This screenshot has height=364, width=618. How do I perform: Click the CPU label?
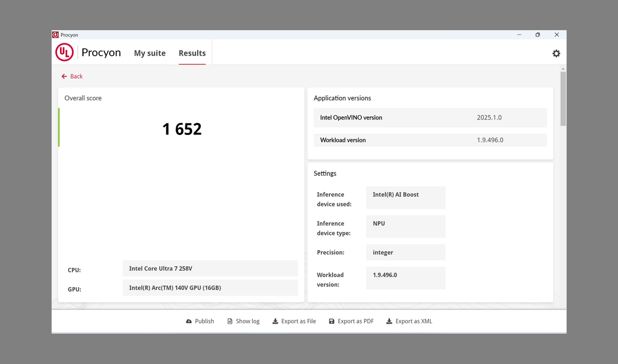(x=74, y=270)
